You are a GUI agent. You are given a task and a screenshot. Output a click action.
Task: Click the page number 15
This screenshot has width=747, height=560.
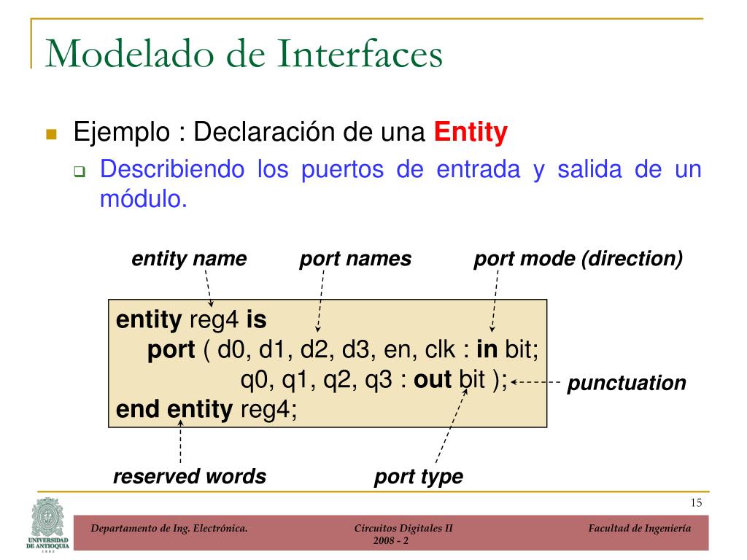pos(696,503)
